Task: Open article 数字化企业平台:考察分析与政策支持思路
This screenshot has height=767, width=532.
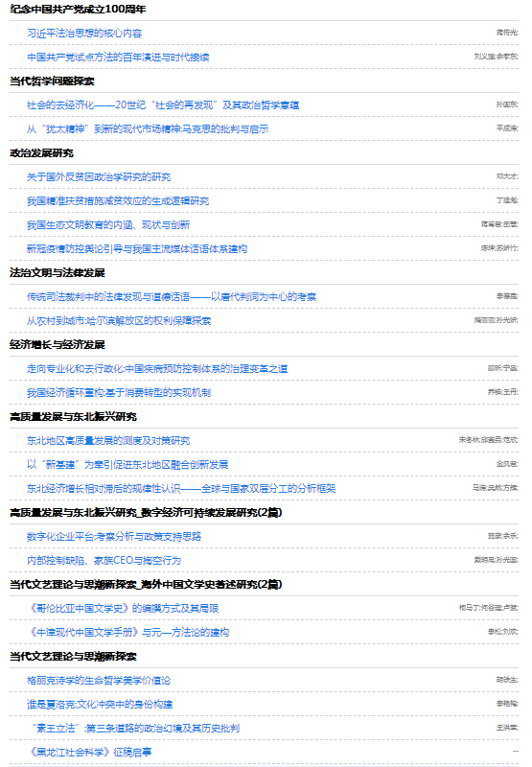Action: coord(114,537)
